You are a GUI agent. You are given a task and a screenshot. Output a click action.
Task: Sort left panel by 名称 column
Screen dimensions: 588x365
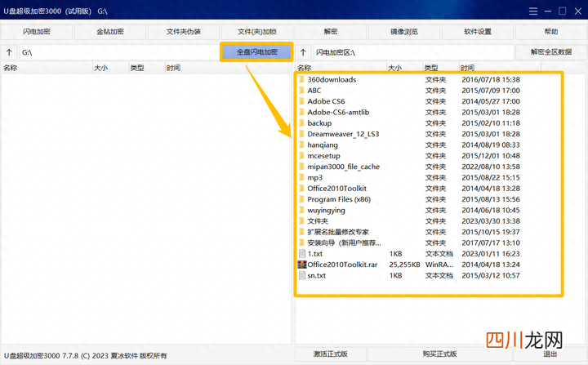coord(47,68)
